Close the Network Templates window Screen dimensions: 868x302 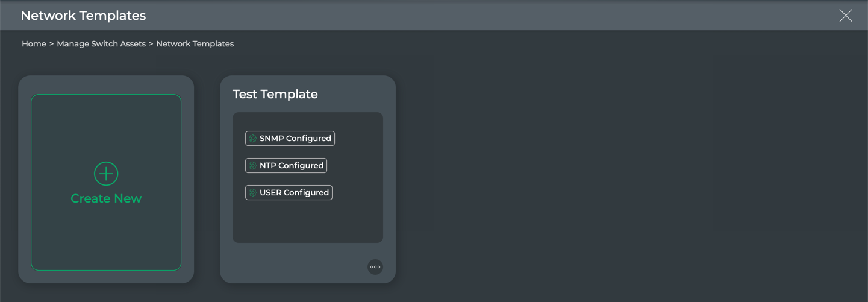click(846, 16)
